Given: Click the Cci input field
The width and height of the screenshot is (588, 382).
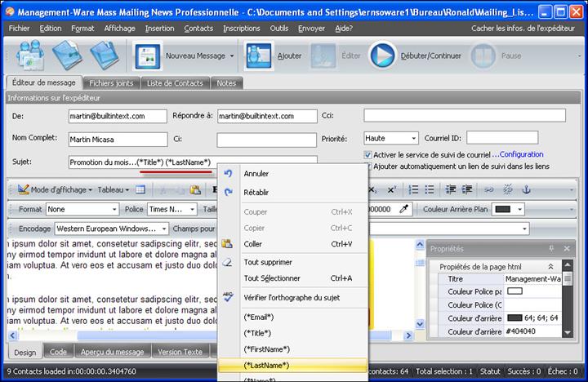Looking at the screenshot, I should pos(464,115).
